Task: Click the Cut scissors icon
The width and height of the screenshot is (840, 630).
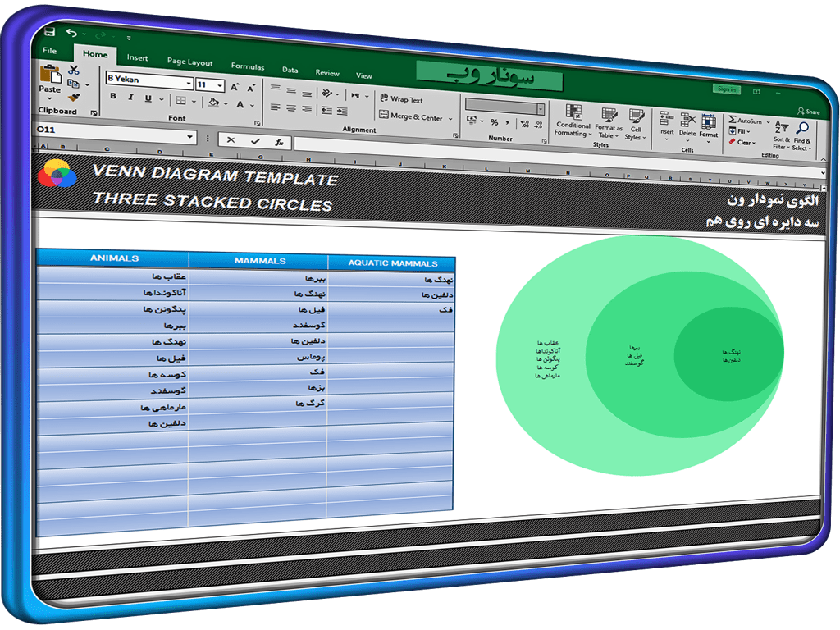Action: pos(73,70)
